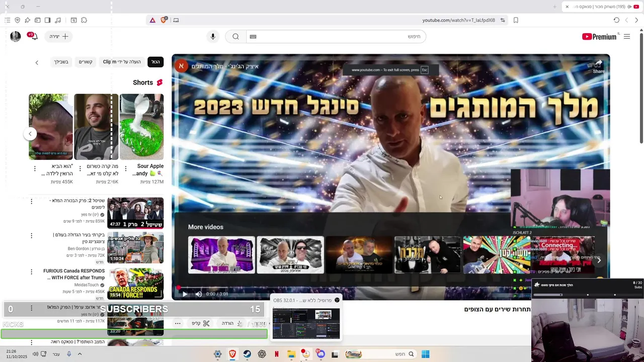Select the קשורים filter chip
This screenshot has width=644, height=362.
tap(86, 62)
